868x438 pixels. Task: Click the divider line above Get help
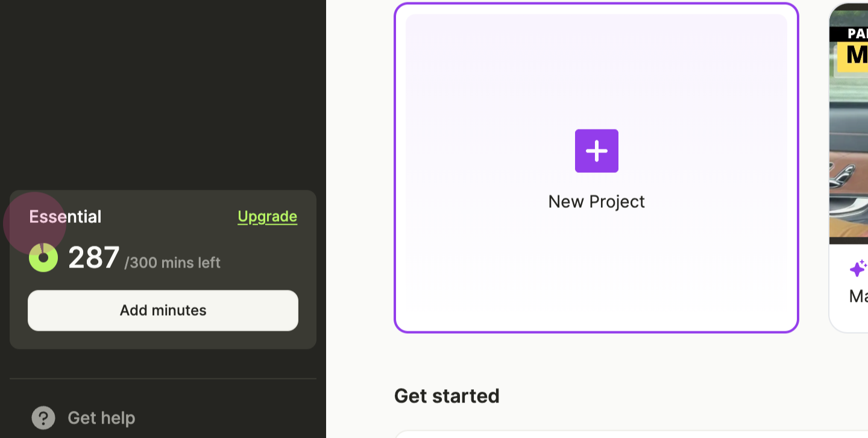click(x=163, y=379)
